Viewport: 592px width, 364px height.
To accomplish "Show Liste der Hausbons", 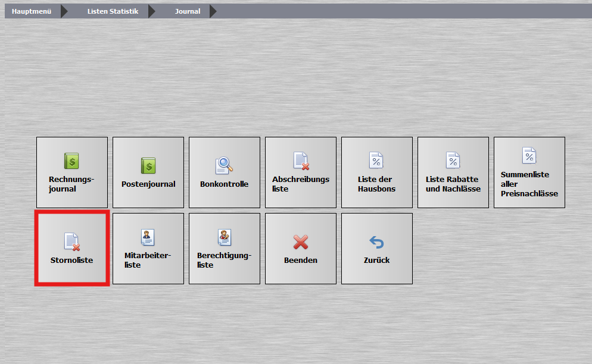I will click(x=377, y=172).
